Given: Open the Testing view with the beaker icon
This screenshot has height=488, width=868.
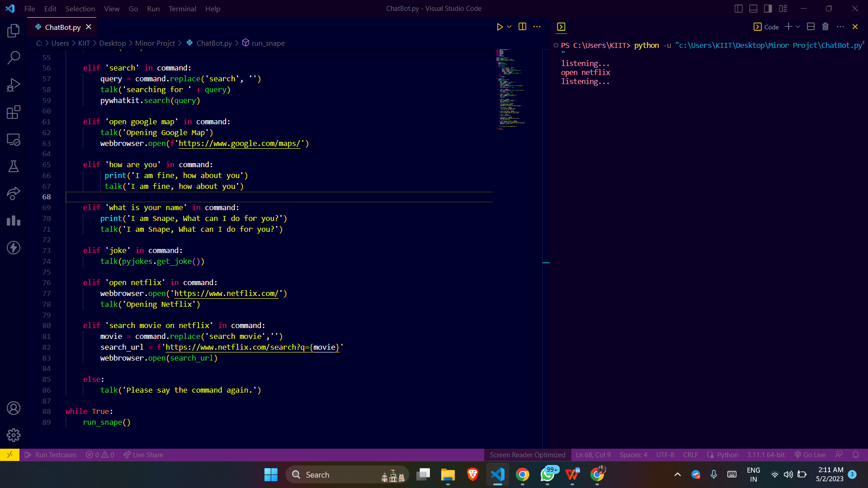Looking at the screenshot, I should pyautogui.click(x=14, y=166).
